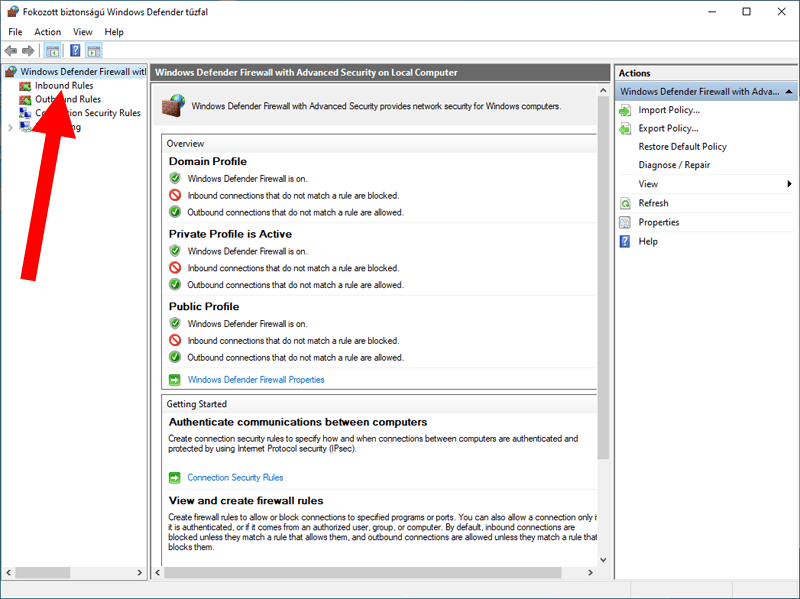This screenshot has width=800, height=599.
Task: Collapse the Actions section header arrow
Action: tap(789, 92)
